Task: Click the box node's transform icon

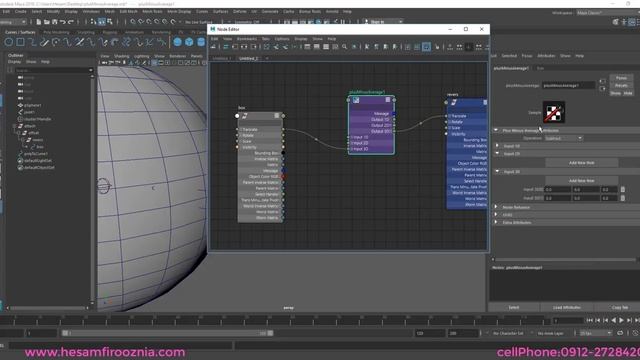Action: 244,116
